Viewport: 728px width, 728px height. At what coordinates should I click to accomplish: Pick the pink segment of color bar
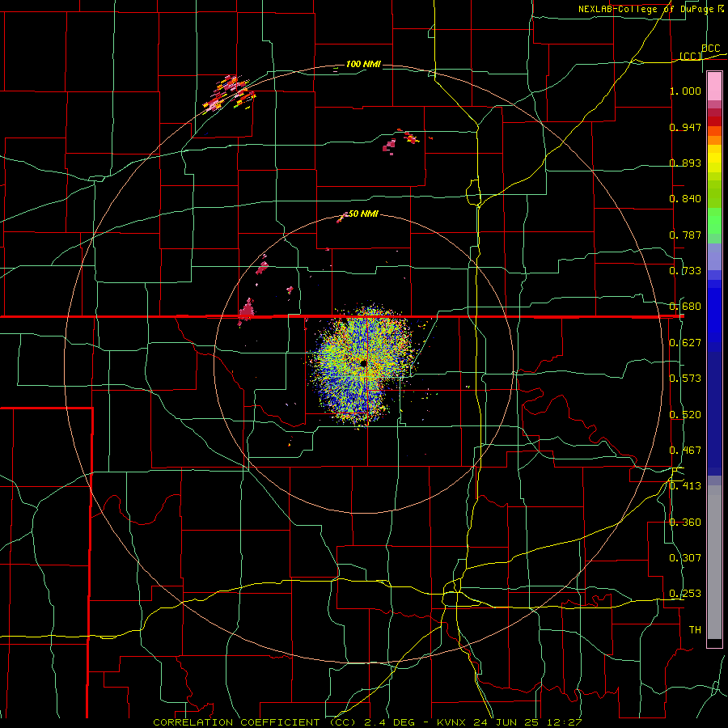click(x=714, y=87)
